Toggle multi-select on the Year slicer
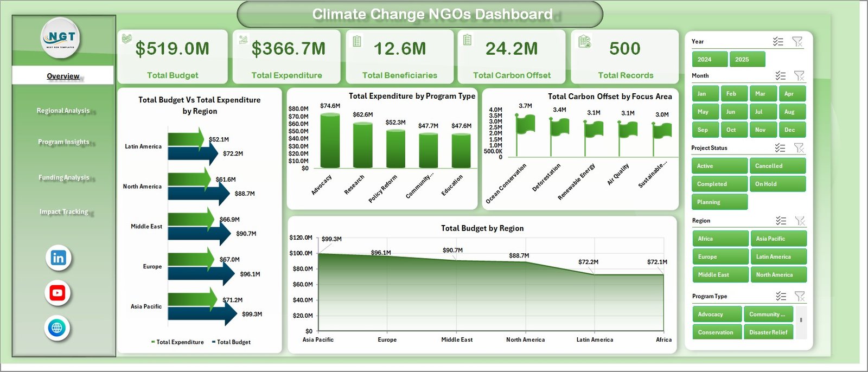Image resolution: width=868 pixels, height=372 pixels. [778, 42]
